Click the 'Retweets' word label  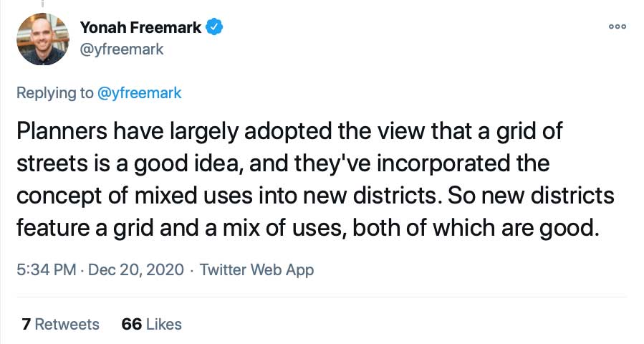click(67, 324)
